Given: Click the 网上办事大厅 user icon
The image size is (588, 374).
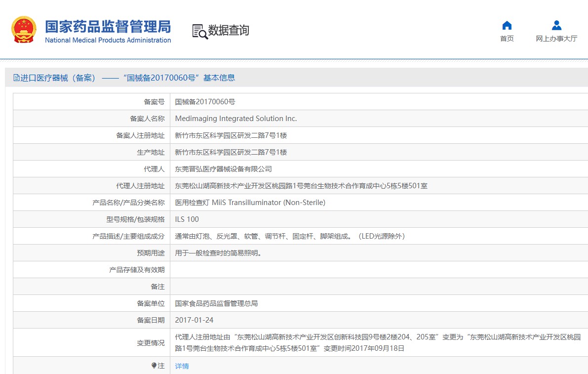Looking at the screenshot, I should [556, 25].
